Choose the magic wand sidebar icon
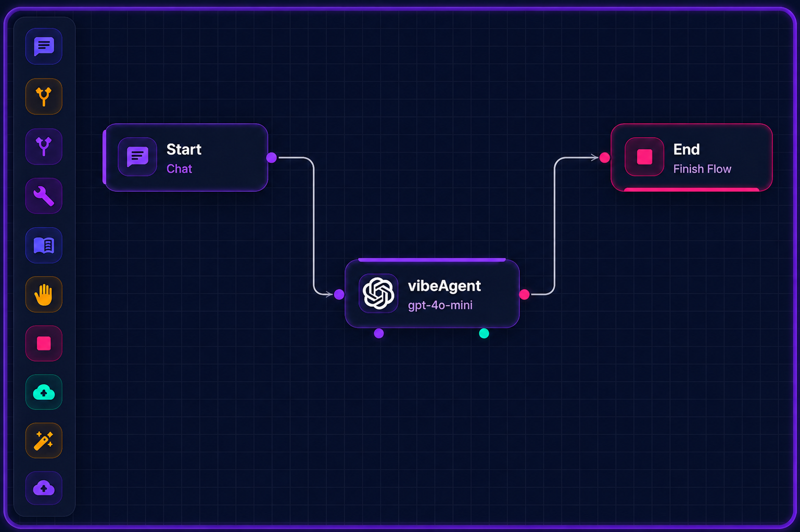800x532 pixels. (x=44, y=440)
